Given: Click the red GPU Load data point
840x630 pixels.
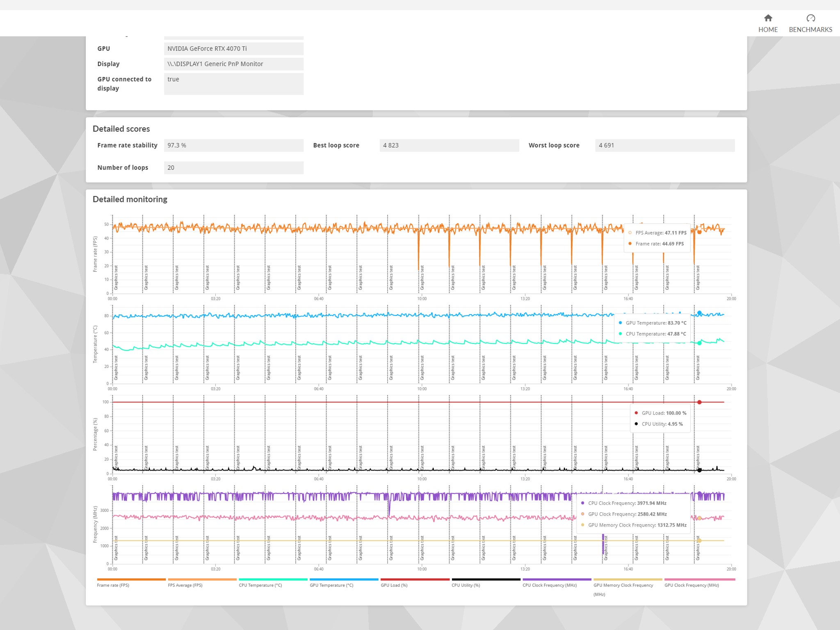Looking at the screenshot, I should point(699,402).
